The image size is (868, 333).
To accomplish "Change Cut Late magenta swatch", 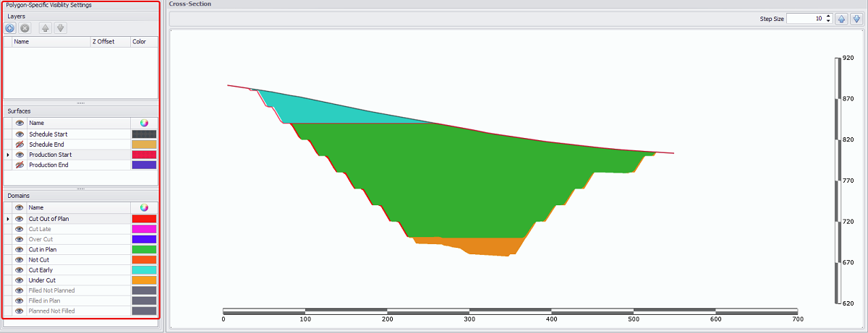I will (144, 229).
